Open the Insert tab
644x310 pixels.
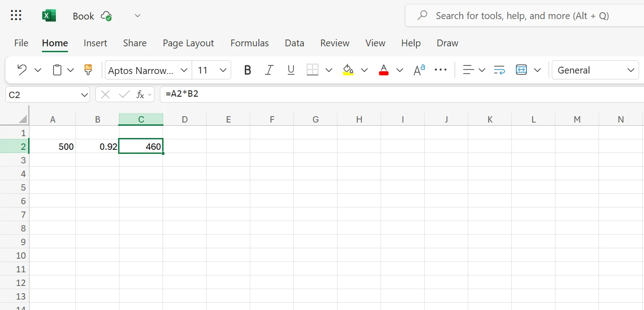[95, 43]
